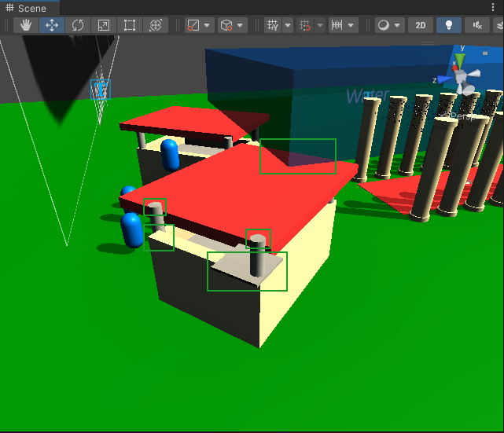Screen dimensions: 504x433
Task: Toggle grid visibility in the scene
Action: [274, 25]
